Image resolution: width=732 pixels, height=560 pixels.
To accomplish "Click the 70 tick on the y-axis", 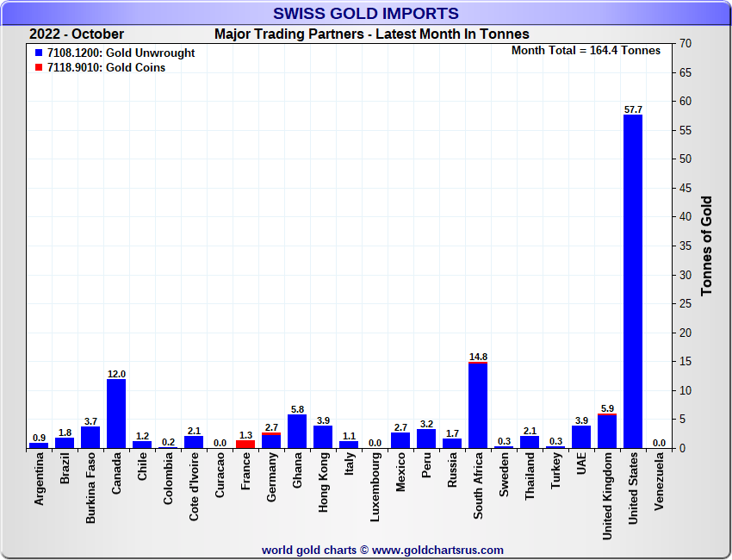I will coord(686,43).
